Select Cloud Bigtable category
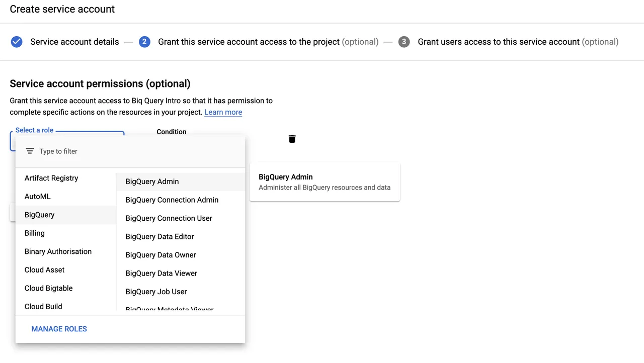Screen dimensions: 644x363 [x=66, y=288]
